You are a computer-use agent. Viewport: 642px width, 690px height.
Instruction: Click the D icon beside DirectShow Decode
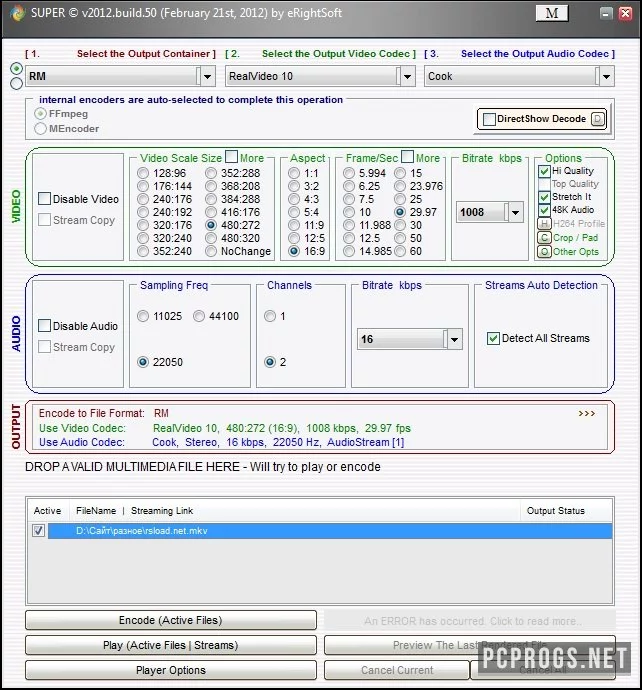pos(598,119)
